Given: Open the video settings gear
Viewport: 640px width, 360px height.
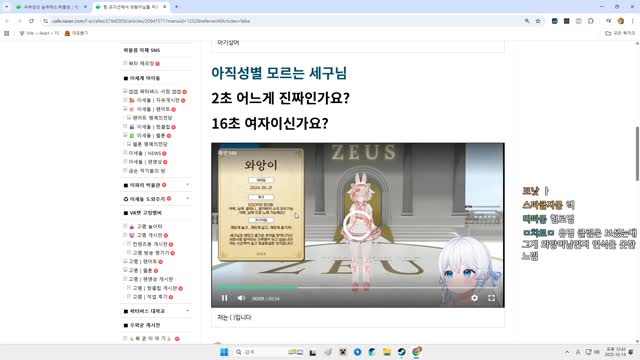Looking at the screenshot, I should 474,298.
